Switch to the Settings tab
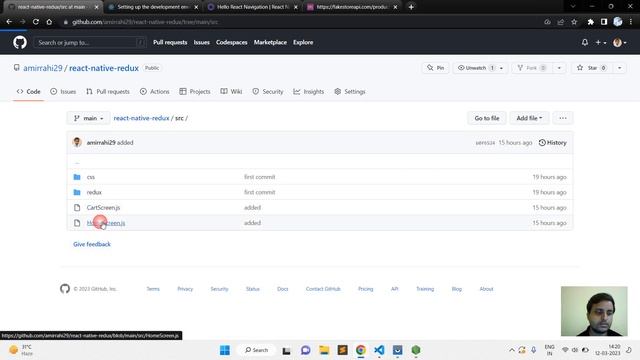Viewport: 640px width, 360px height. [350, 91]
